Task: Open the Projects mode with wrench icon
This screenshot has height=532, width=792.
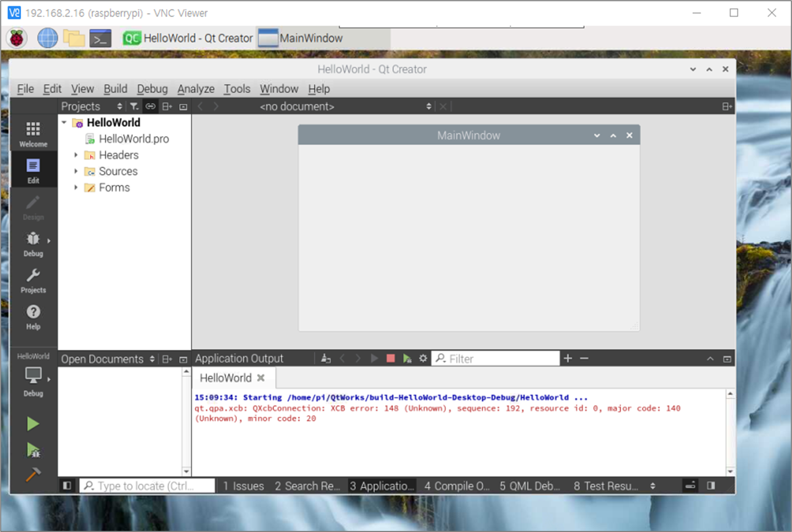Action: pos(33,280)
